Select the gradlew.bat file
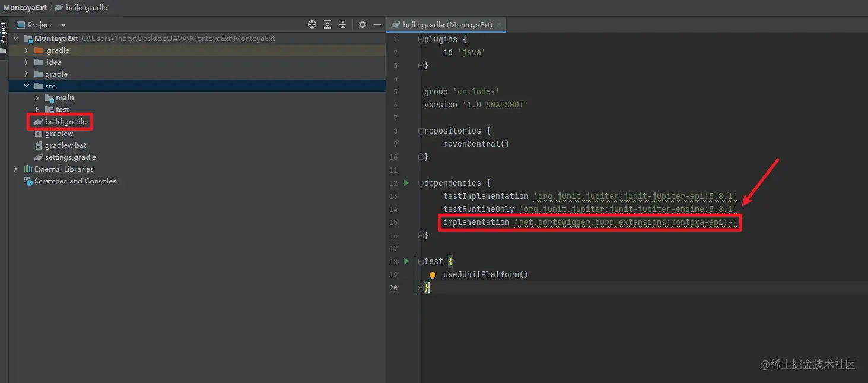The image size is (868, 383). (65, 145)
